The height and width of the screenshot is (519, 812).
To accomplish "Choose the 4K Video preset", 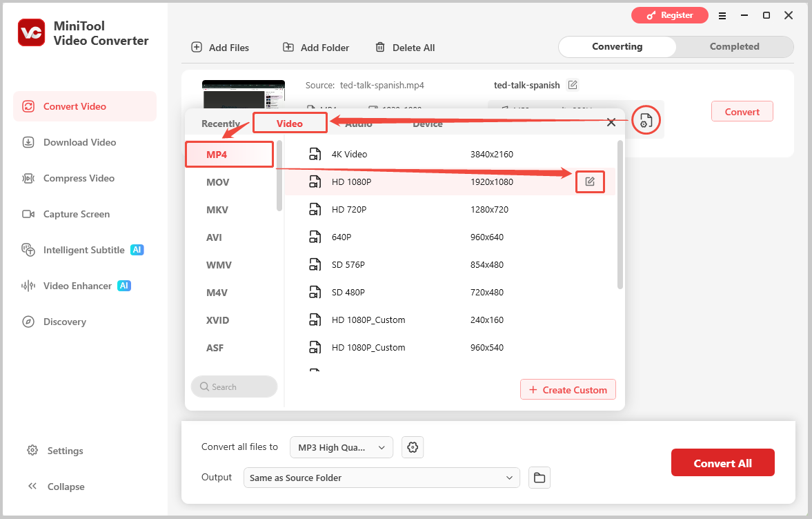I will (450, 155).
